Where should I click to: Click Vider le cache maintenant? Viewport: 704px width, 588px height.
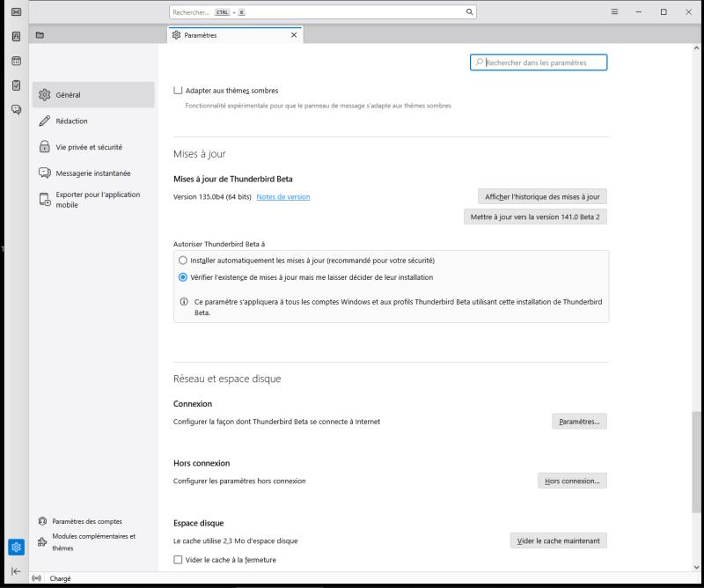[558, 540]
